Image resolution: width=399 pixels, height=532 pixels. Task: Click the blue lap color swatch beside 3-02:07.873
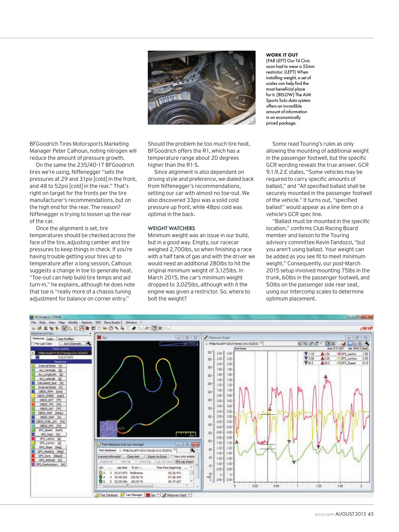(x=37, y=357)
